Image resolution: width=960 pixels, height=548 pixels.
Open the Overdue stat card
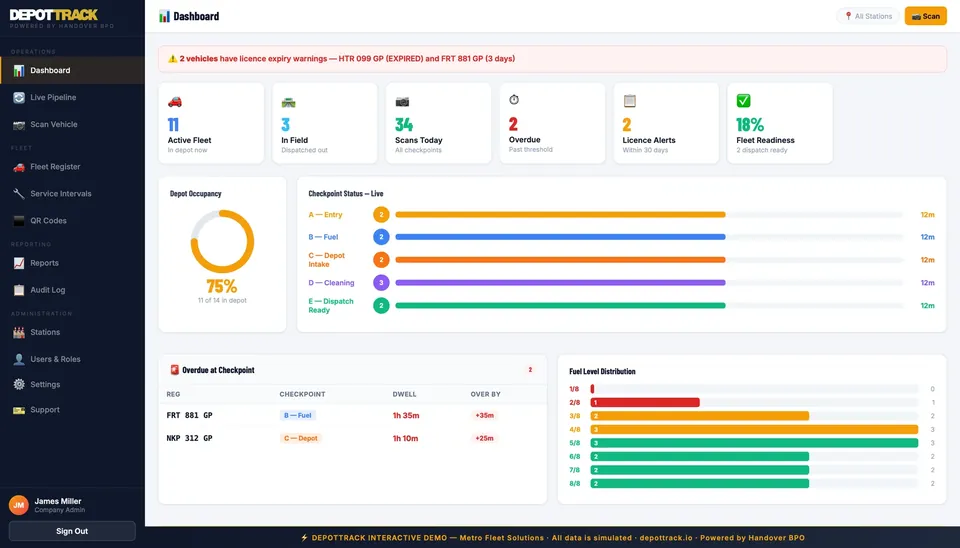[x=552, y=124]
